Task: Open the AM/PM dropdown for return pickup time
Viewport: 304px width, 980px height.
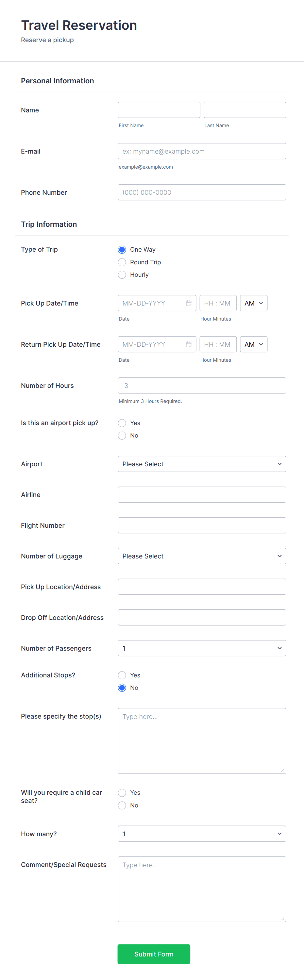Action: 253,344
